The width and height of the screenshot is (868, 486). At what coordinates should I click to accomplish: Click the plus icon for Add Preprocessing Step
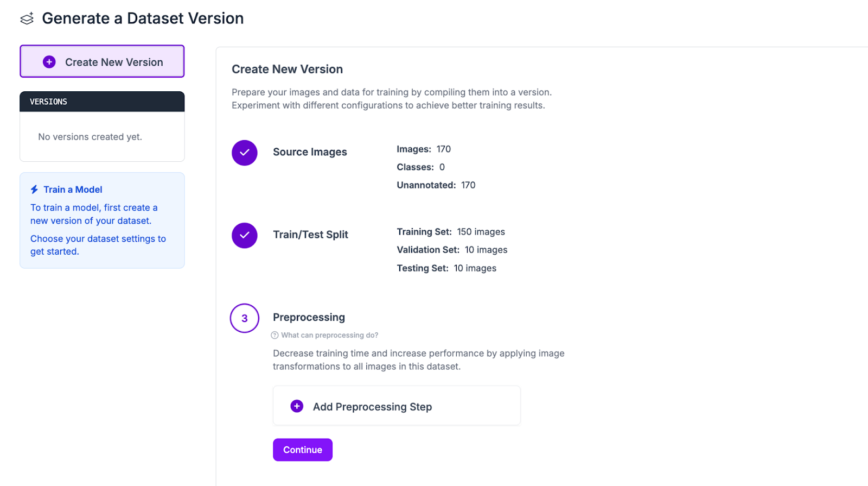(x=297, y=406)
